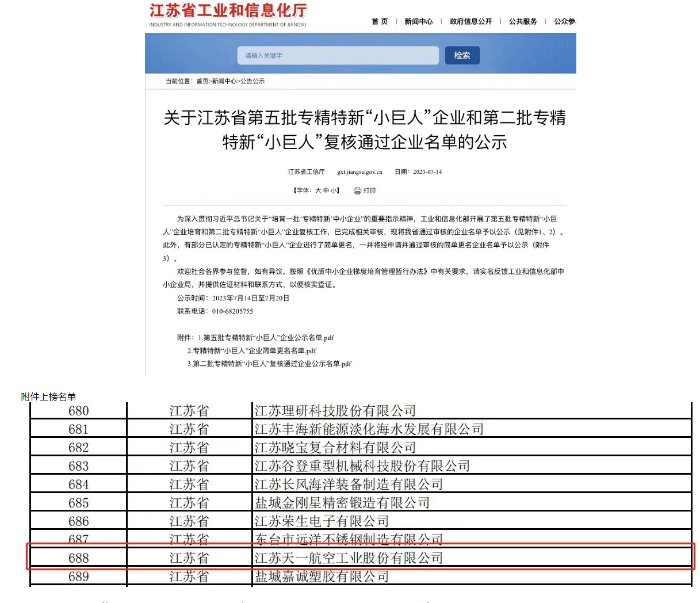Image resolution: width=700 pixels, height=603 pixels.
Task: Open attachment 专精特新“小巨人”企业简单更名名单.pdf
Action: point(255,350)
